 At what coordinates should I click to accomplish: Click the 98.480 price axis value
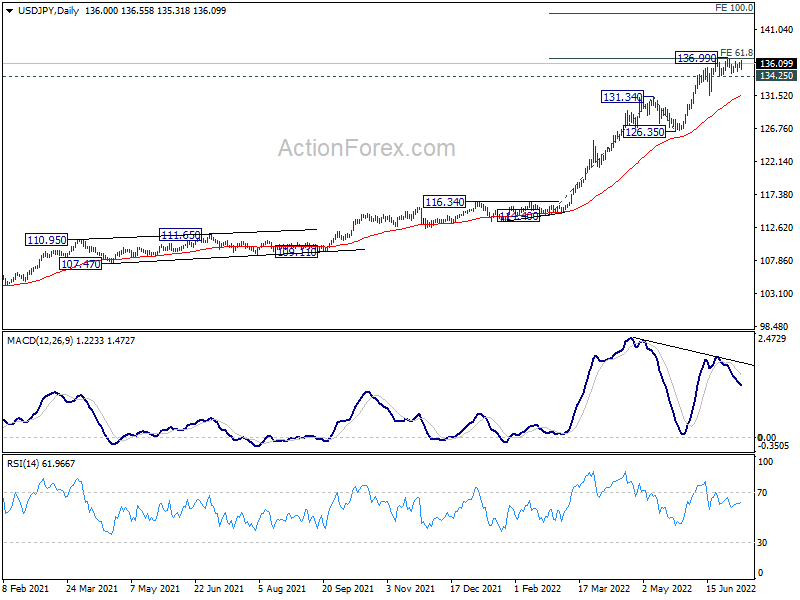click(774, 326)
